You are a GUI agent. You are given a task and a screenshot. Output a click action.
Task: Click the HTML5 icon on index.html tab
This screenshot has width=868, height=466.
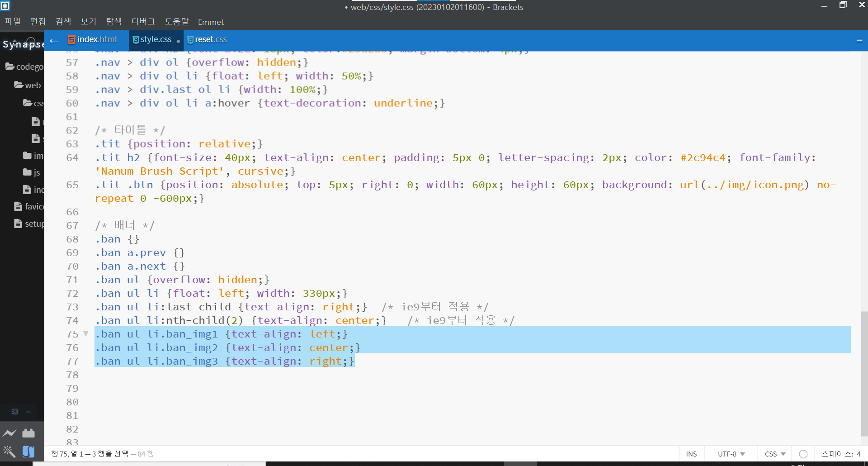point(71,40)
